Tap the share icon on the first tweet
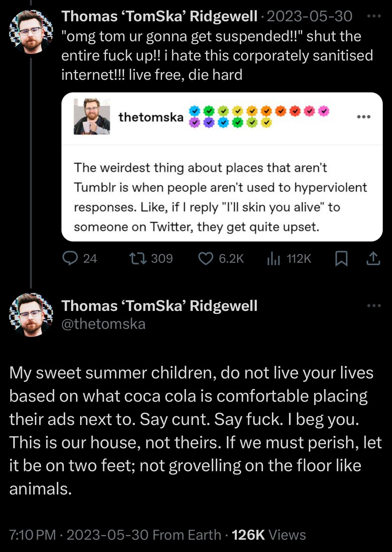This screenshot has height=552, width=392. pos(373,258)
